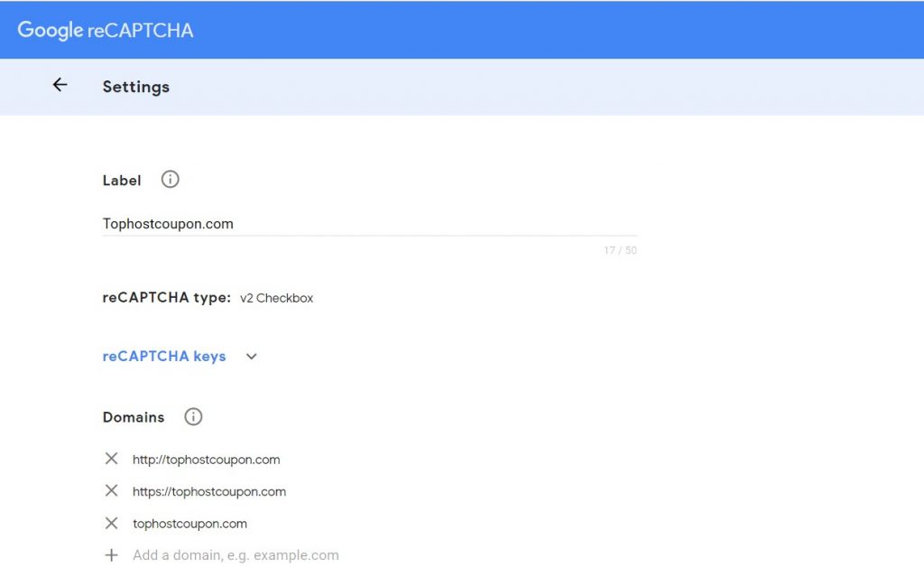Click the Settings page heading
This screenshot has width=924, height=586.
pyautogui.click(x=135, y=87)
